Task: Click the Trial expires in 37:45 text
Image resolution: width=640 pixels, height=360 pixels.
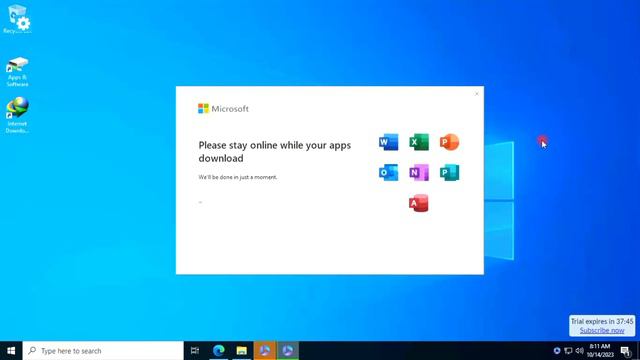Action: pyautogui.click(x=602, y=321)
